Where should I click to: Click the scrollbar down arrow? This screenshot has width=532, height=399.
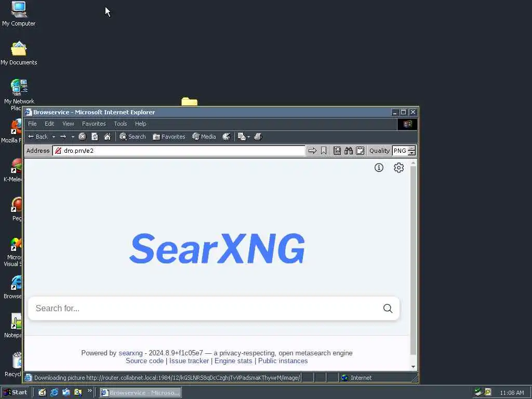[x=413, y=366]
